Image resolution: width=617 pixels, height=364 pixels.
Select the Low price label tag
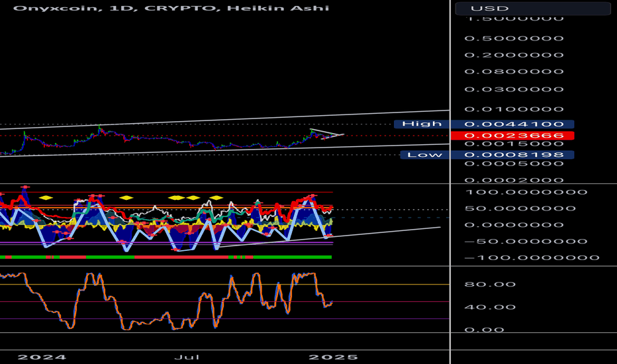[x=424, y=155]
